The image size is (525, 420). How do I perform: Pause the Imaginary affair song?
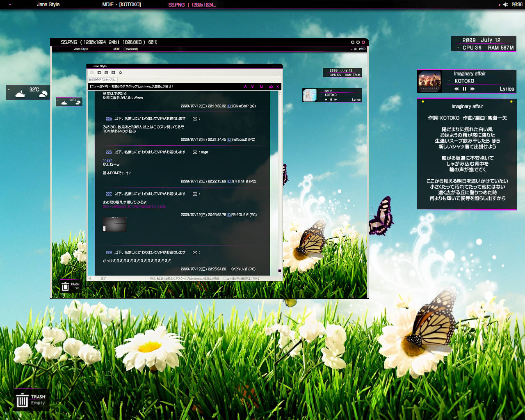[x=464, y=89]
